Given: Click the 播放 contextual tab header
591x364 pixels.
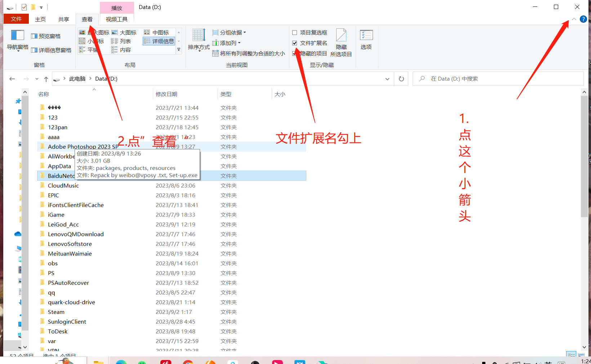Looking at the screenshot, I should coord(117,8).
